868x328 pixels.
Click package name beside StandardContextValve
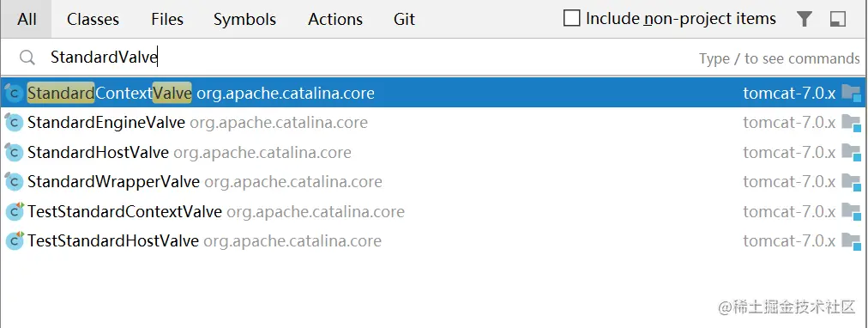pos(286,93)
